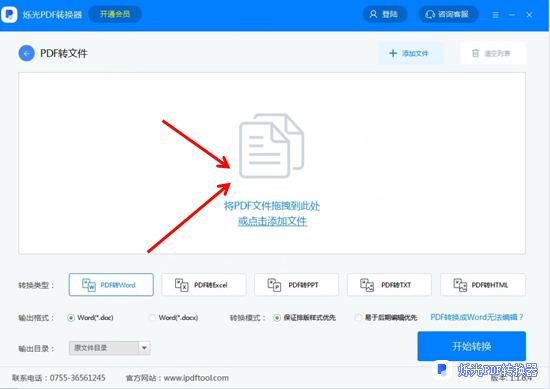Screen dimensions: 550x389
Task: Click 添加文件 to add a file
Action: click(x=410, y=53)
